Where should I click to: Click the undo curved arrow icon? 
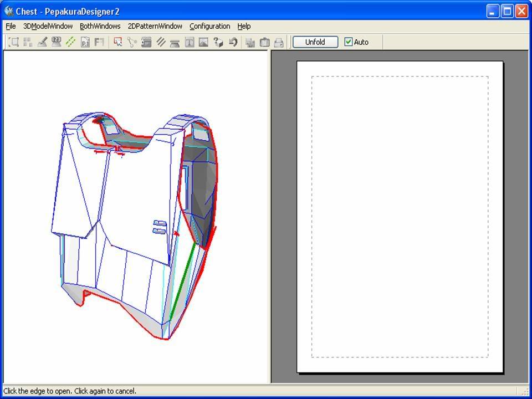[233, 42]
